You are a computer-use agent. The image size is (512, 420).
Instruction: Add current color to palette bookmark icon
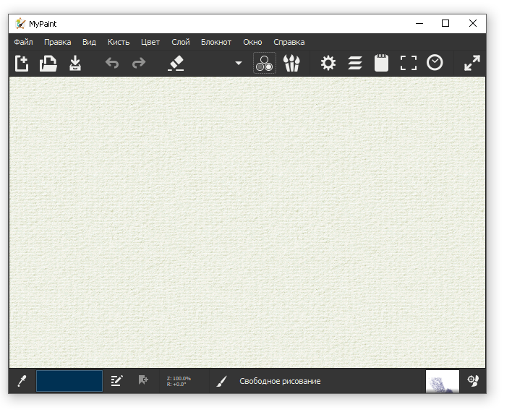point(143,380)
